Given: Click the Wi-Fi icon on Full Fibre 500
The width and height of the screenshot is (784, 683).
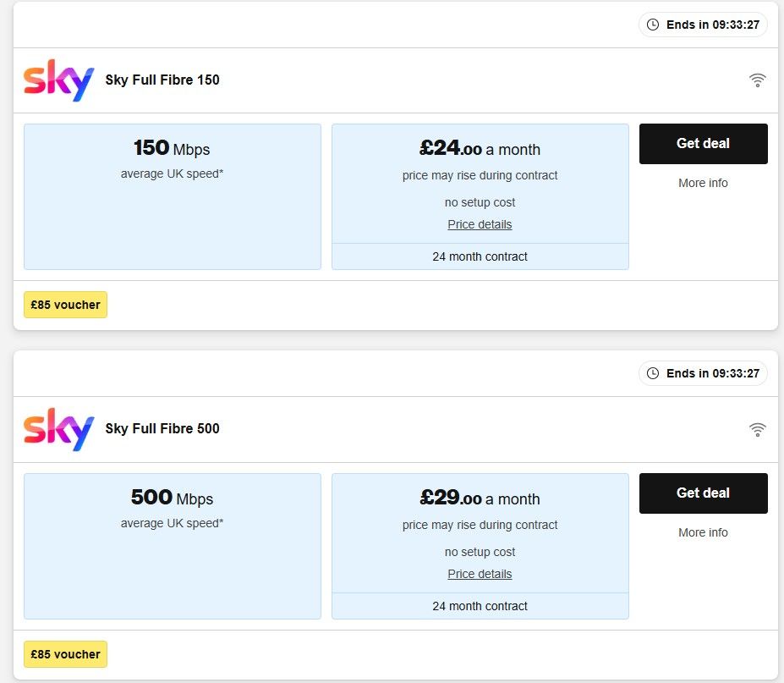Looking at the screenshot, I should click(758, 429).
